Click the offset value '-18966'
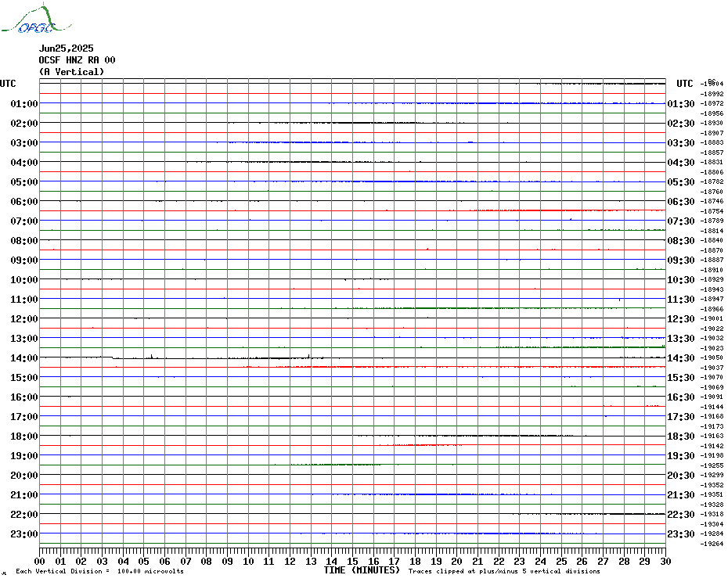 click(x=712, y=309)
